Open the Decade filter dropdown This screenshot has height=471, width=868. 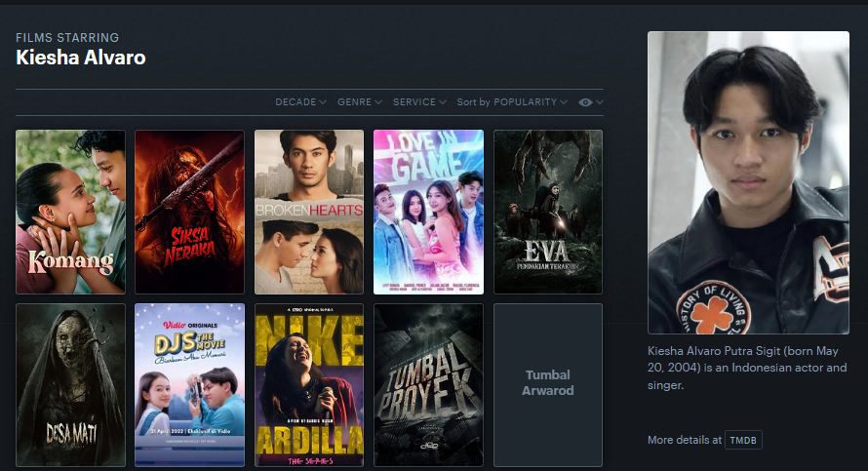(300, 102)
